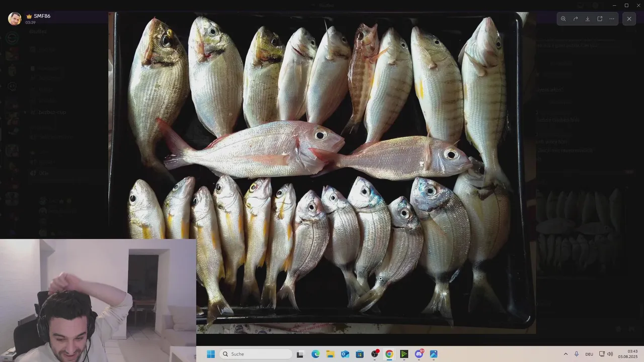Click the 03:39 timestamp under SMF86
This screenshot has width=644, height=362.
click(30, 23)
